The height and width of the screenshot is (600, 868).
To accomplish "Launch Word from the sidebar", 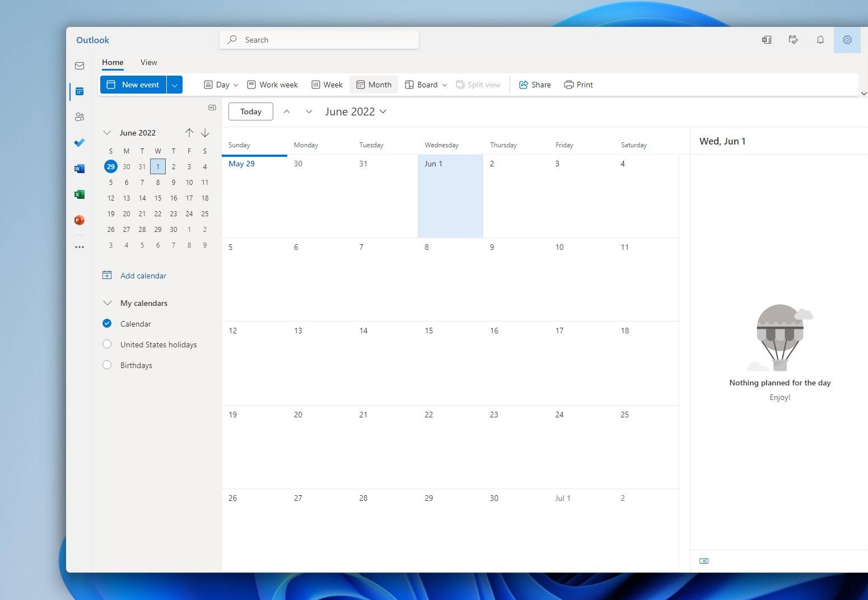I will pos(79,168).
